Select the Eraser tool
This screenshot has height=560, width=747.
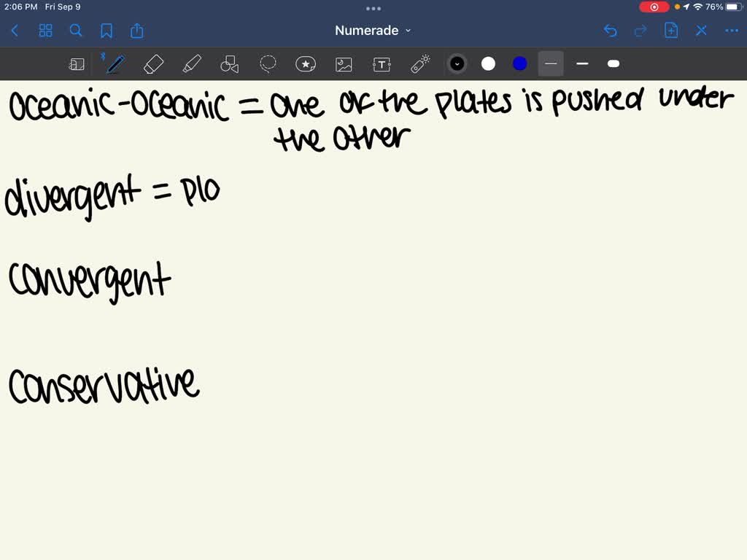[x=153, y=64]
